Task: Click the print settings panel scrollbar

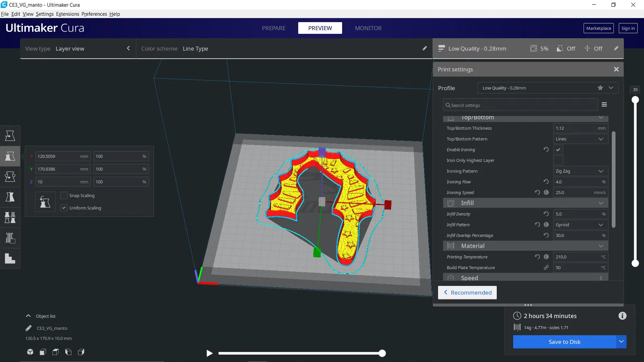Action: (x=613, y=179)
